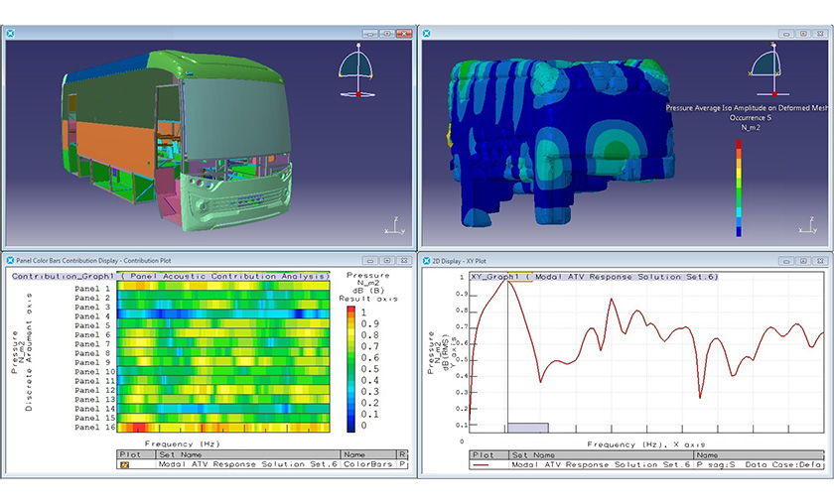This screenshot has width=834, height=504.
Task: Click the Plot column header in the XY plot table
Action: (x=486, y=454)
